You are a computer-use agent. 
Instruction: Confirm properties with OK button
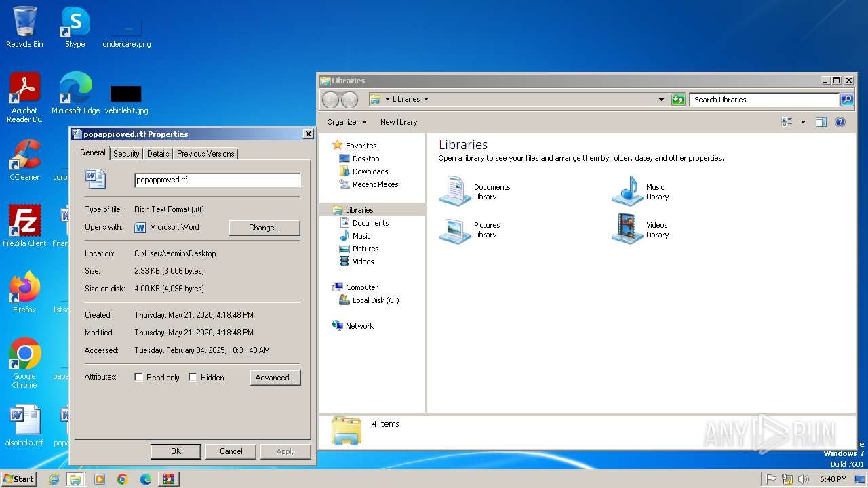tap(176, 451)
